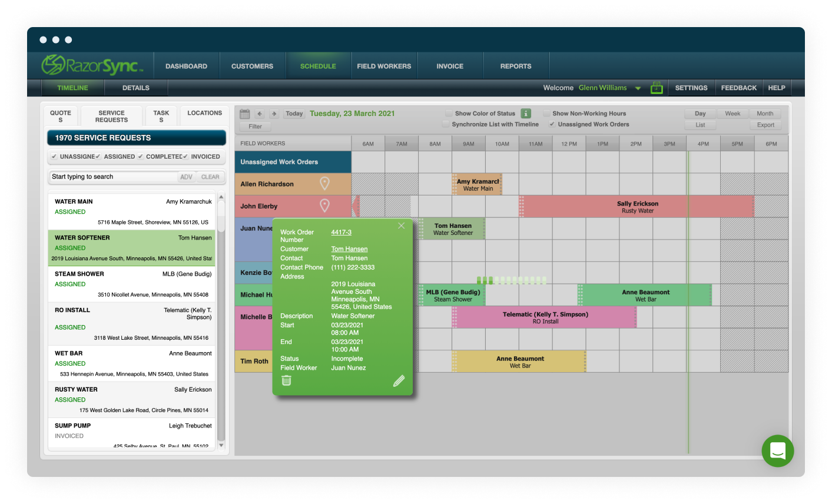Enable Show Non-Working Hours
The height and width of the screenshot is (504, 832).
[x=546, y=114]
